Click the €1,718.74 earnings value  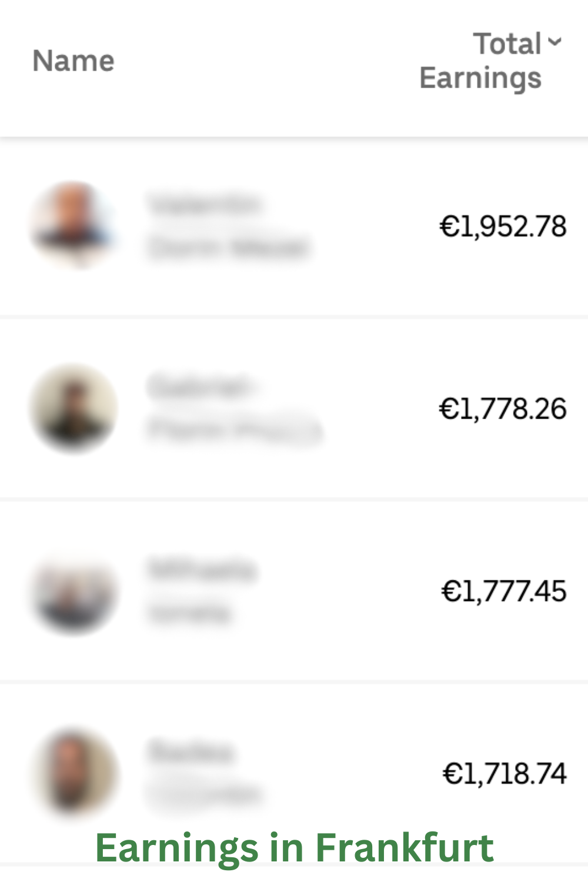[505, 774]
